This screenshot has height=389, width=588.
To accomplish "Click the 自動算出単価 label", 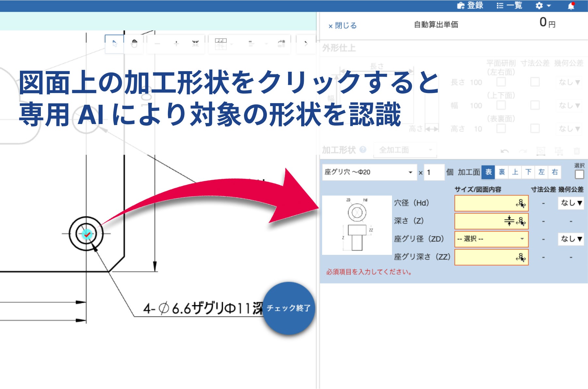I will [436, 24].
